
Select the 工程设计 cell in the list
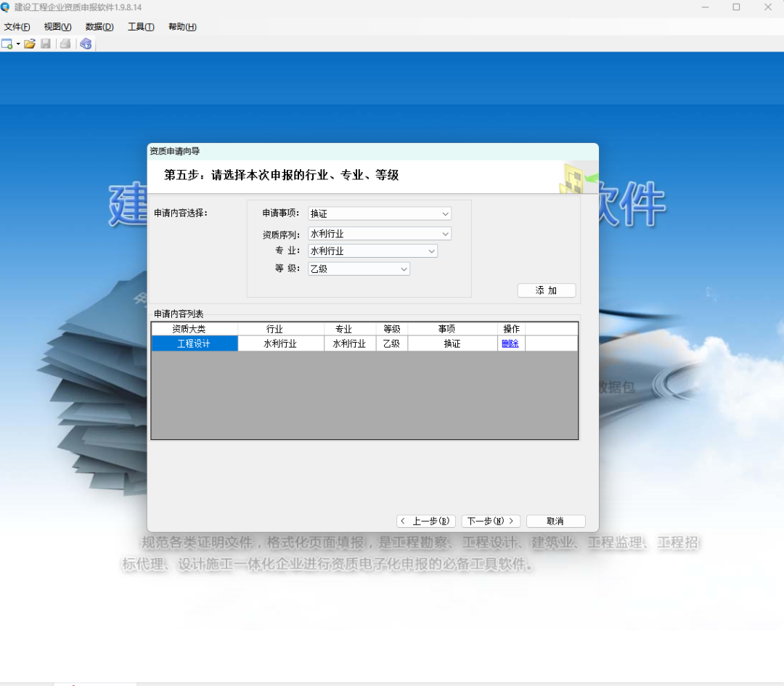pos(194,344)
